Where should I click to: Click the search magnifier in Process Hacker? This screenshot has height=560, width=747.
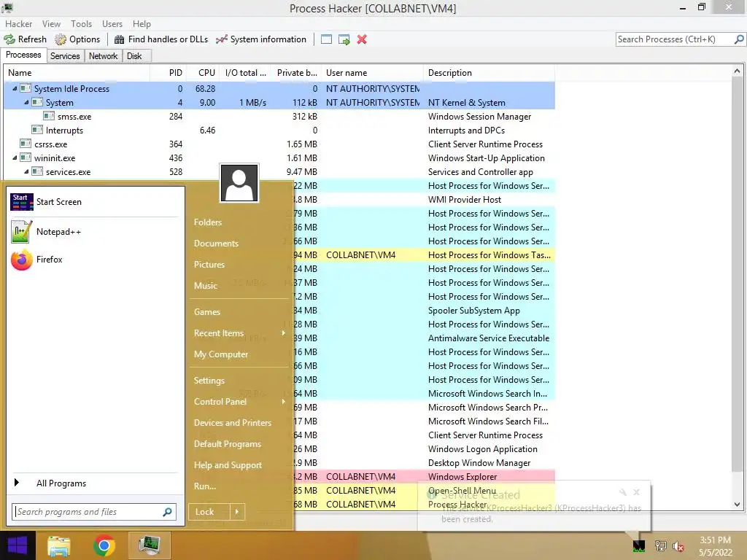coord(739,39)
